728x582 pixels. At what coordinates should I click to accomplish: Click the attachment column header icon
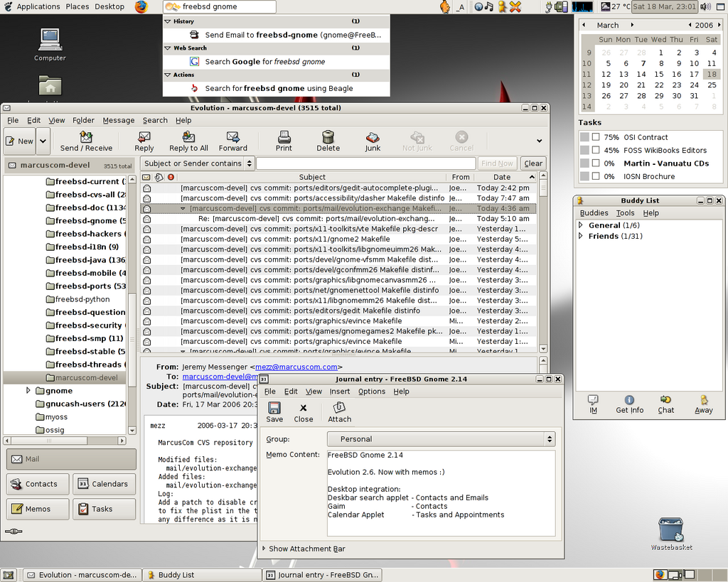(159, 177)
